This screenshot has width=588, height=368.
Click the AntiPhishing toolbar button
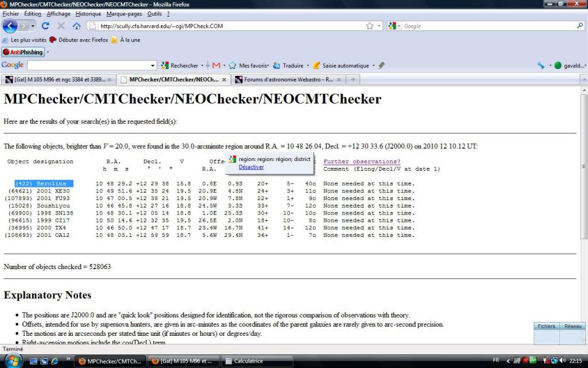click(23, 52)
